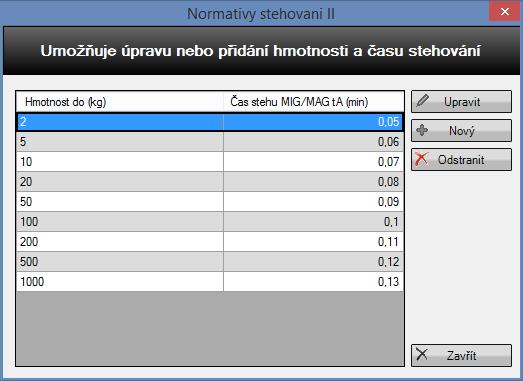Click the Odstranit button label

(x=461, y=160)
